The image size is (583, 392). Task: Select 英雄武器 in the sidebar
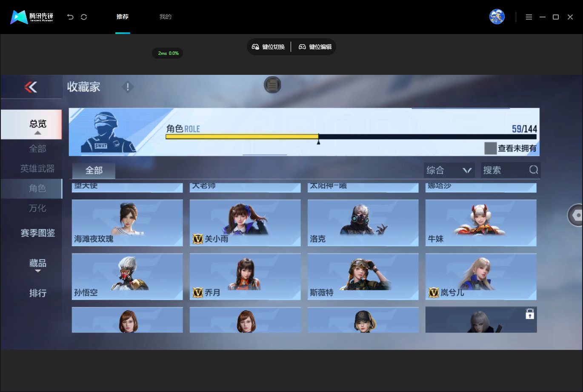pyautogui.click(x=37, y=169)
